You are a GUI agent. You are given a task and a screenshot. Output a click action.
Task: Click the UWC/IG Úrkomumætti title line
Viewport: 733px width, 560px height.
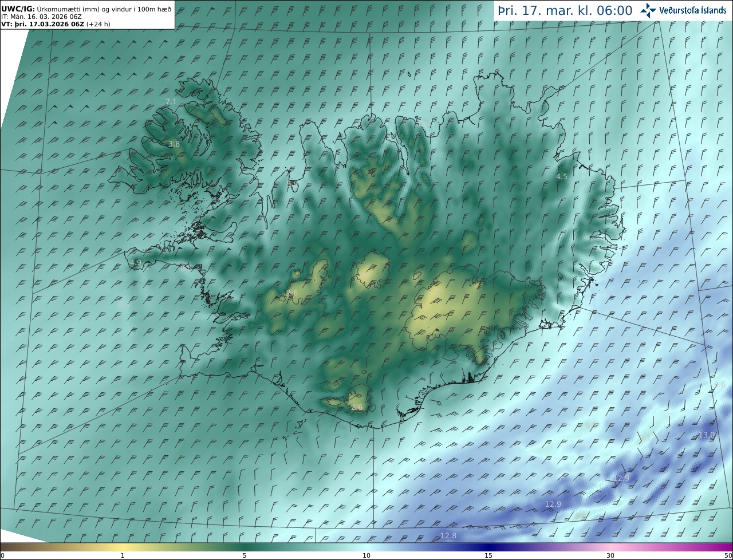86,9
